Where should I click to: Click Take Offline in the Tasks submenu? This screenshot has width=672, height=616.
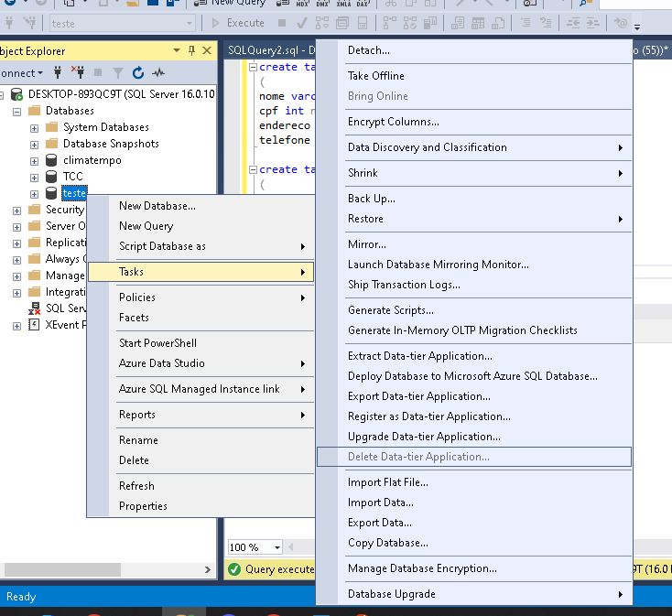(x=474, y=76)
